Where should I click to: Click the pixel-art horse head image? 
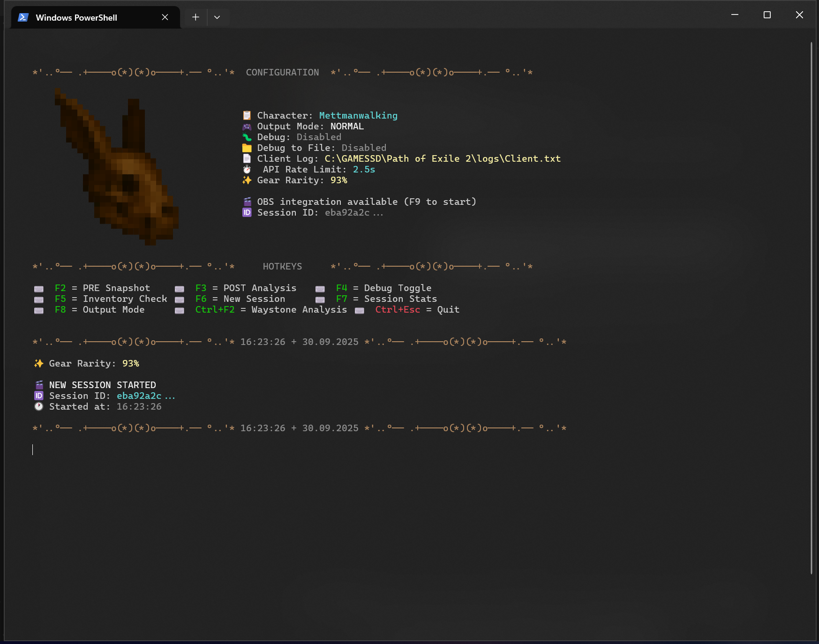[116, 166]
